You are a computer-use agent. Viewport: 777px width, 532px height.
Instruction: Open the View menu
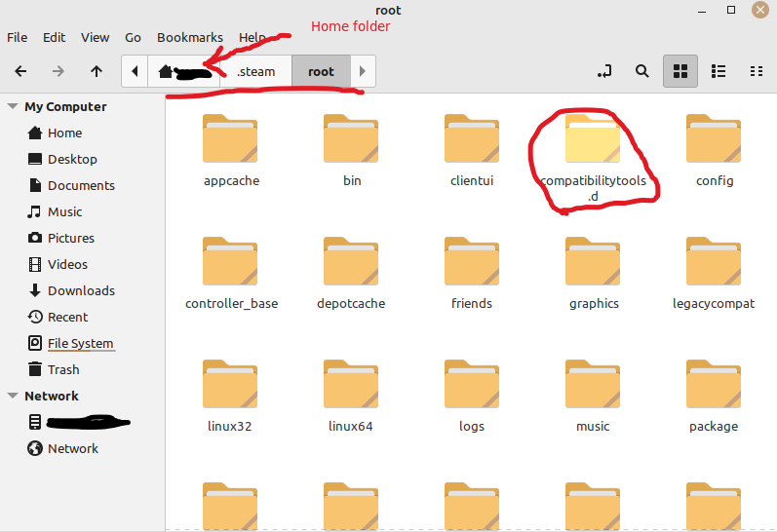tap(96, 38)
